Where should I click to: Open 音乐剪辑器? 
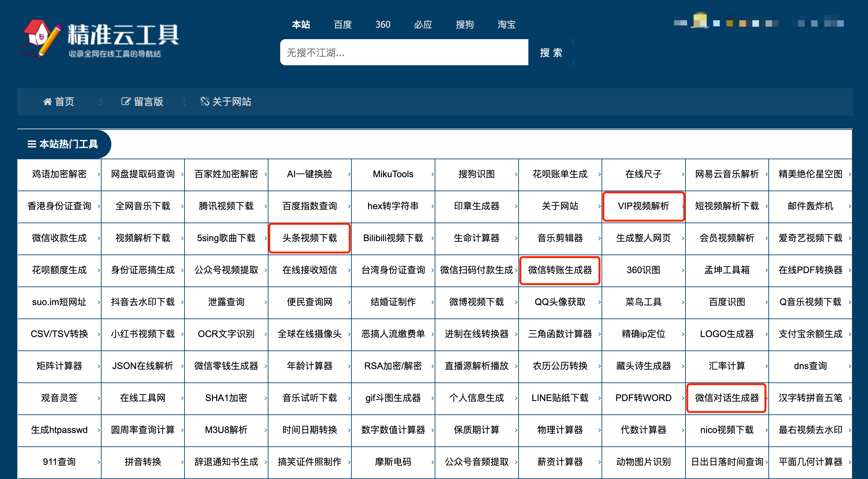560,238
